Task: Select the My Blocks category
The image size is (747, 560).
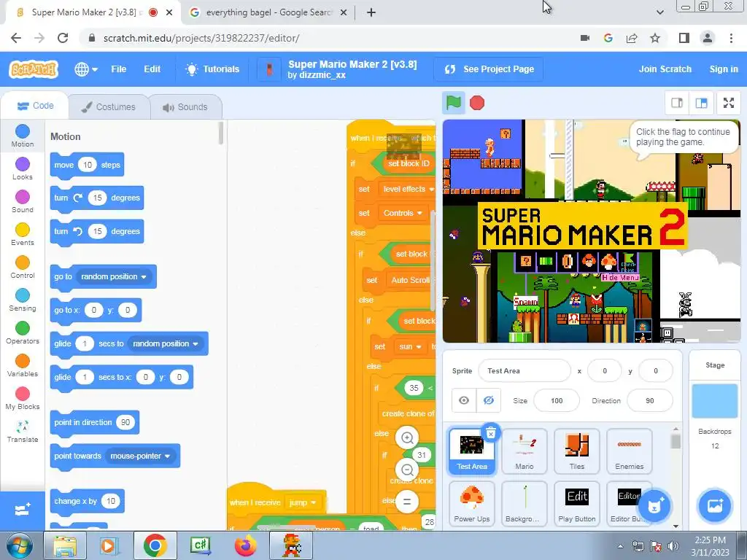Action: tap(23, 399)
